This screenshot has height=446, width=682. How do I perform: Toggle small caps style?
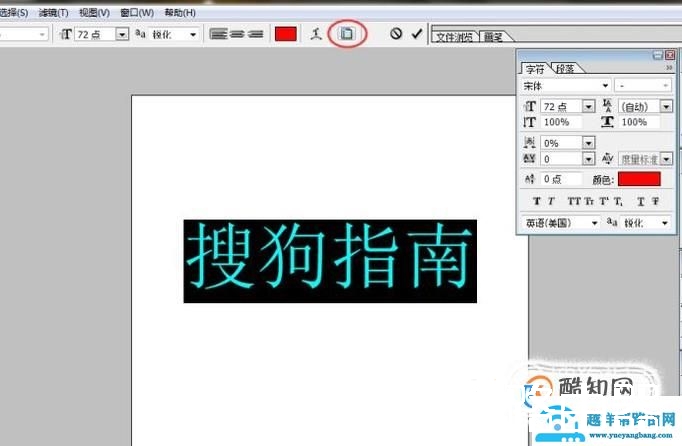tap(589, 201)
